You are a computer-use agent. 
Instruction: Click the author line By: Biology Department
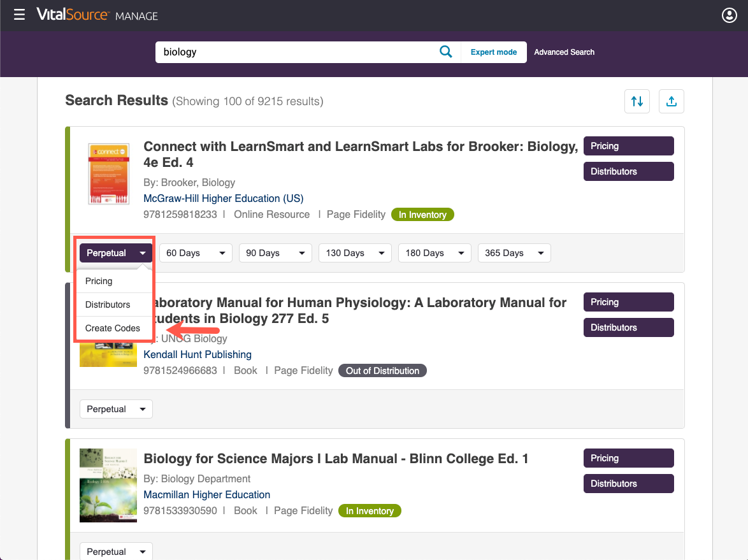(x=197, y=479)
